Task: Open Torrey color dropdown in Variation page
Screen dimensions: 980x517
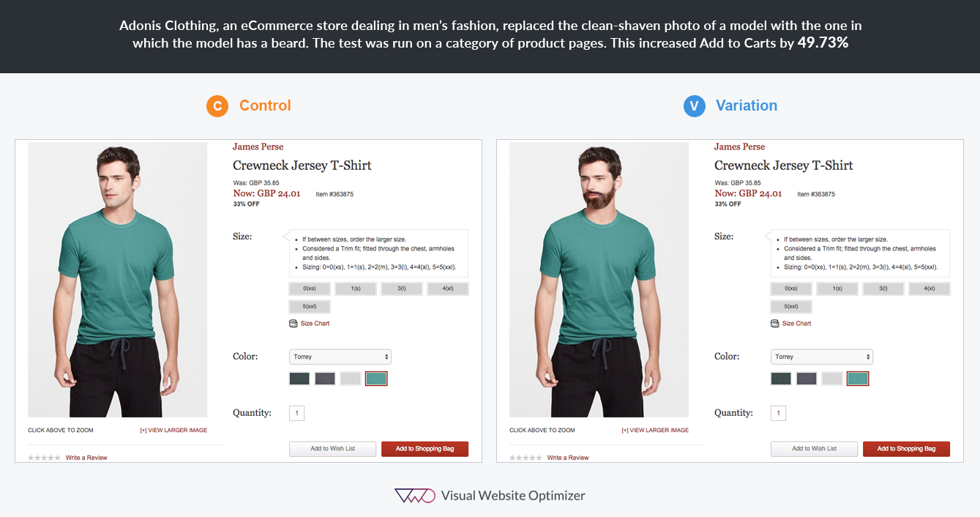Action: [x=822, y=357]
